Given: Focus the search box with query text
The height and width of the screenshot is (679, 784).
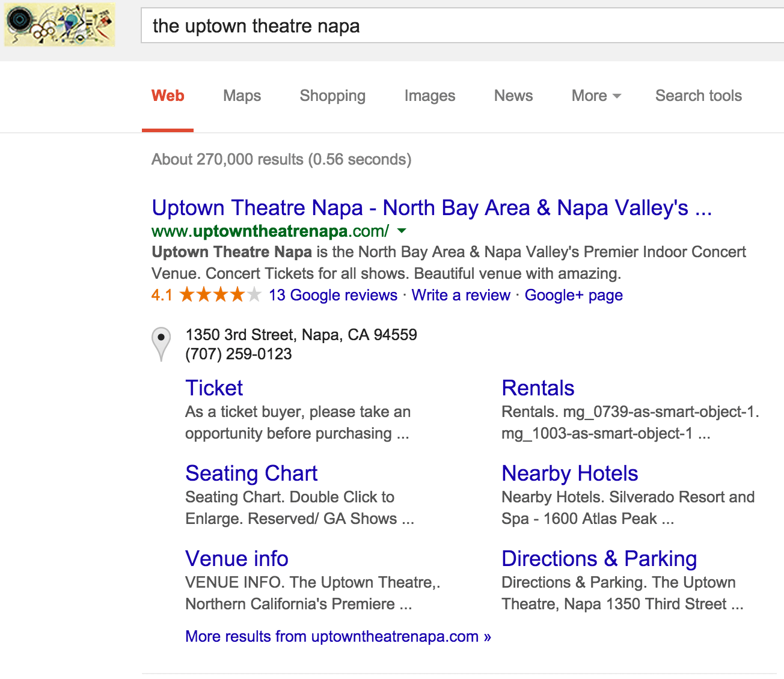Looking at the screenshot, I should pos(462,26).
